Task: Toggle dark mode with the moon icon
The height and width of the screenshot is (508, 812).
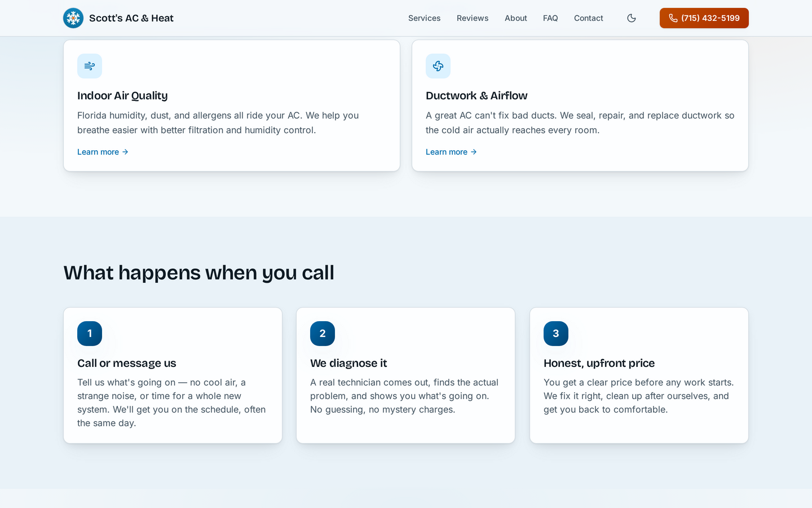Action: 632,18
